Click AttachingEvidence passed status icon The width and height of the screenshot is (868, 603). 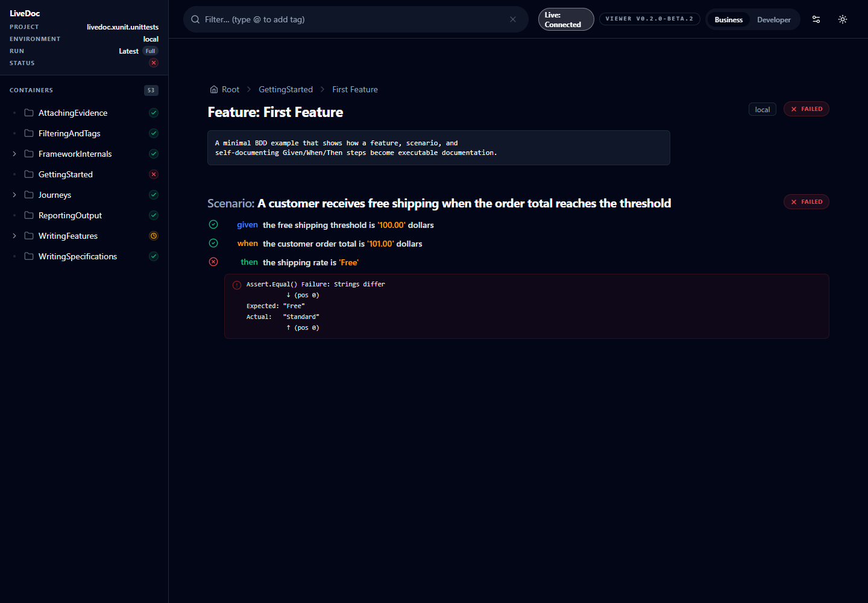tap(154, 113)
